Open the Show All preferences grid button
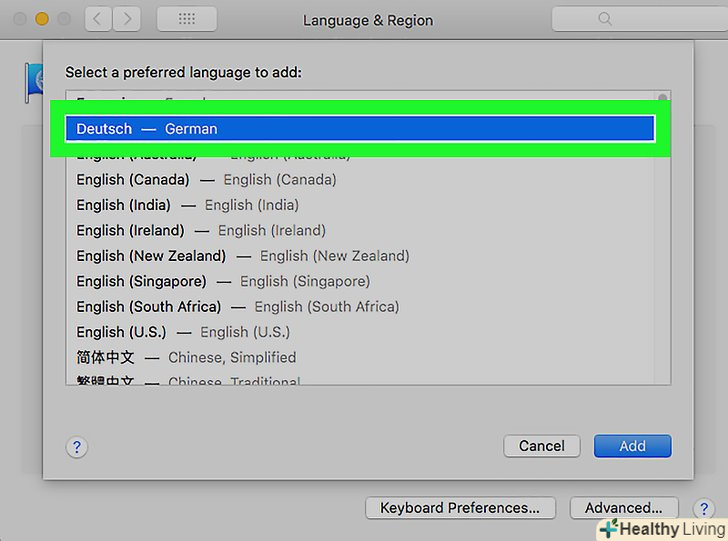 click(187, 19)
